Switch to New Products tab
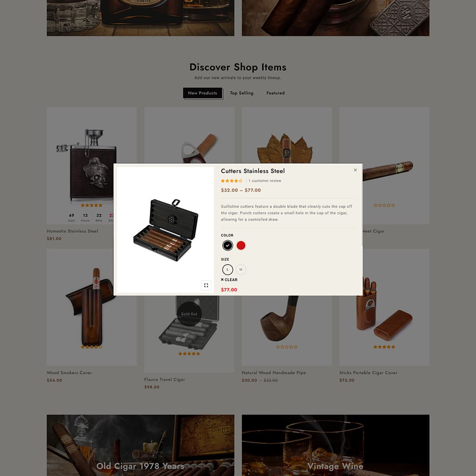Image resolution: width=476 pixels, height=476 pixels. click(202, 93)
